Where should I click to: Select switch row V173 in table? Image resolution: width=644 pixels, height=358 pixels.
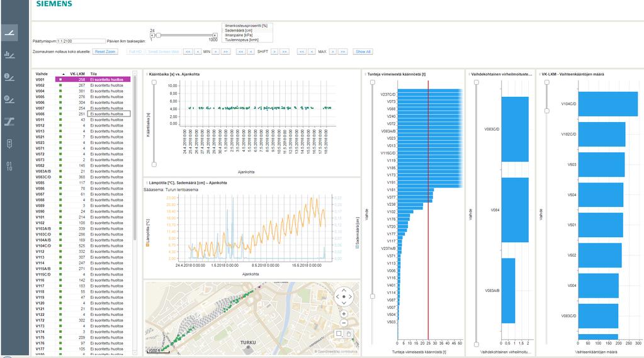(82, 326)
